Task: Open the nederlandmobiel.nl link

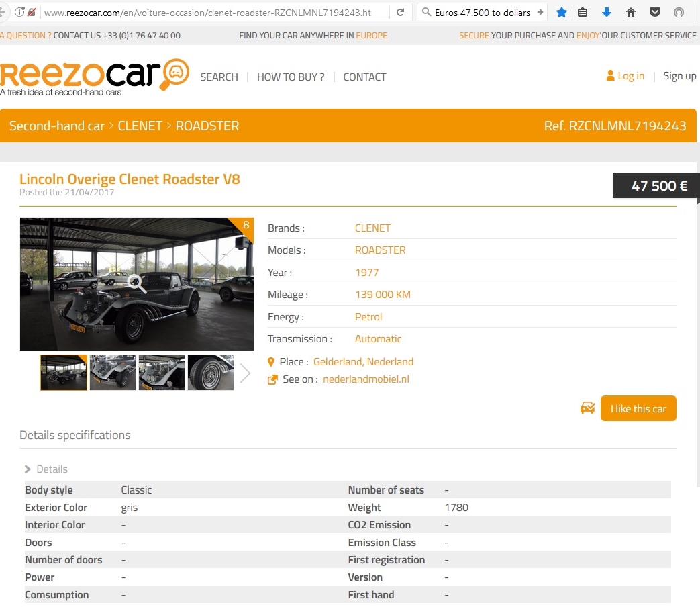Action: coord(366,379)
